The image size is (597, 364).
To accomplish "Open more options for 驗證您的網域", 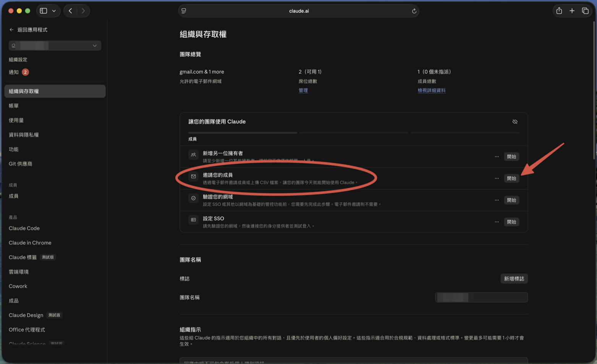I will [497, 200].
